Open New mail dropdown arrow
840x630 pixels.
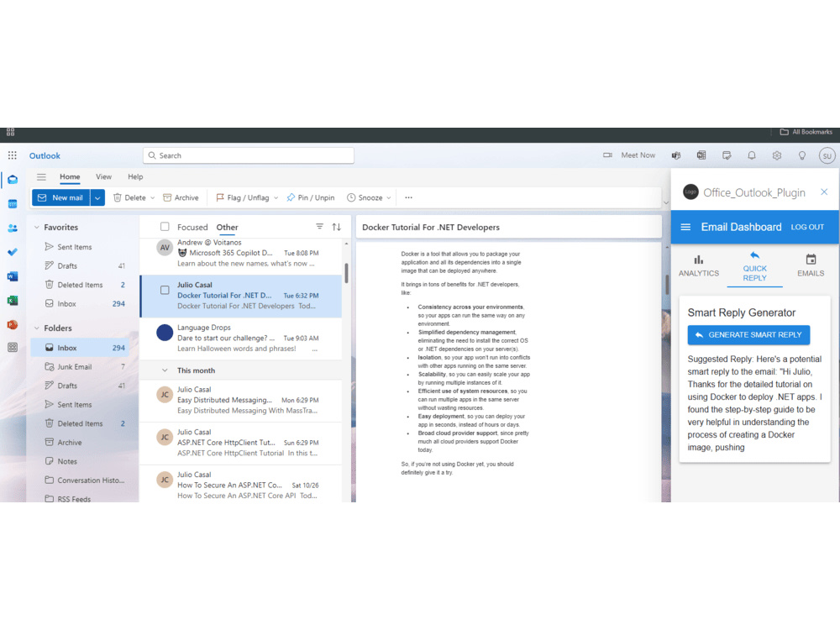[97, 197]
